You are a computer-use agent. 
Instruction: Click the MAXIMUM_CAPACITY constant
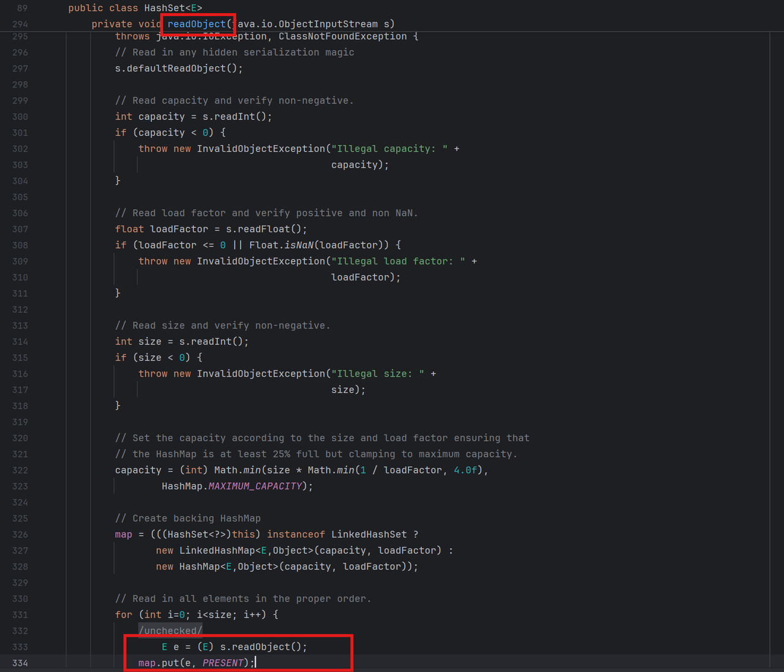click(x=255, y=486)
